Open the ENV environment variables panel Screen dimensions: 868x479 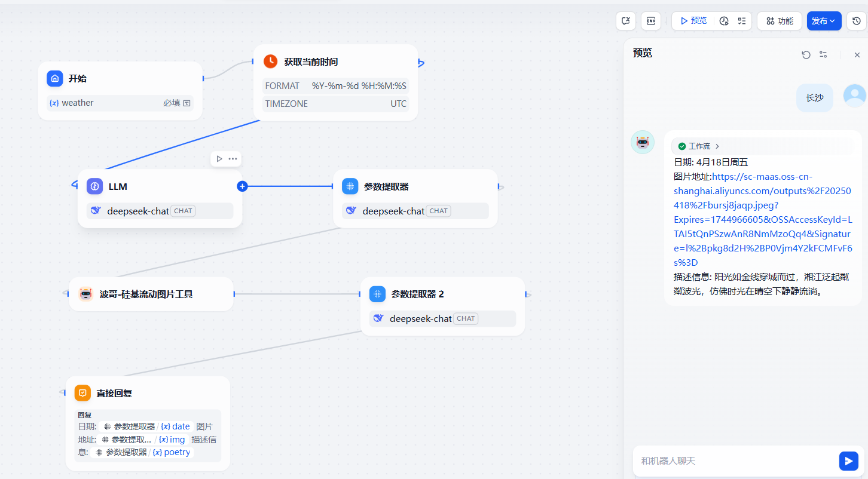tap(651, 21)
